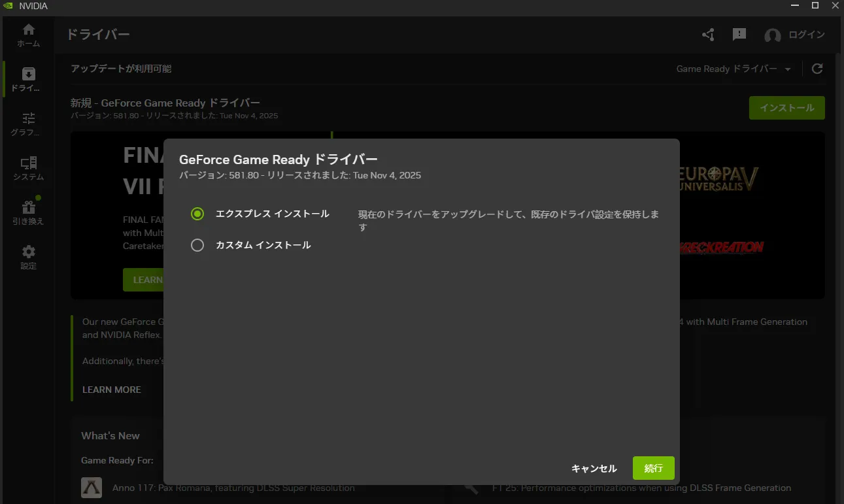Select エクスプレス インストール radio button

pos(197,214)
